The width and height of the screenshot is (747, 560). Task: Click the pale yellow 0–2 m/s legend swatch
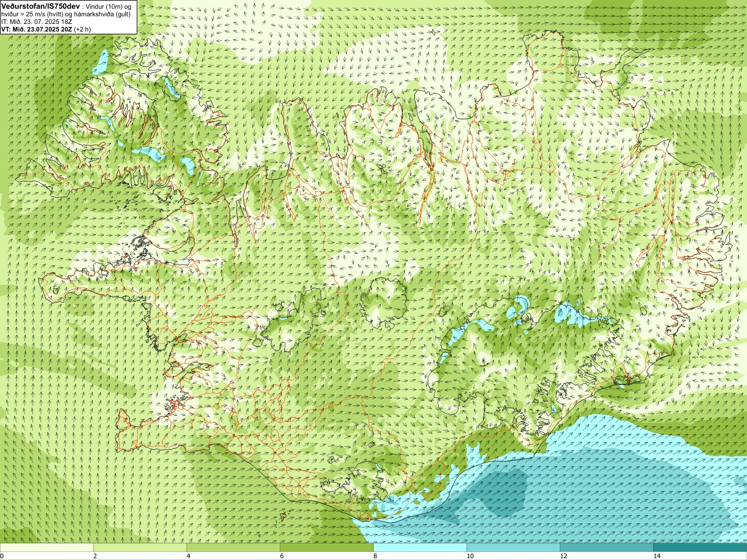[47, 548]
